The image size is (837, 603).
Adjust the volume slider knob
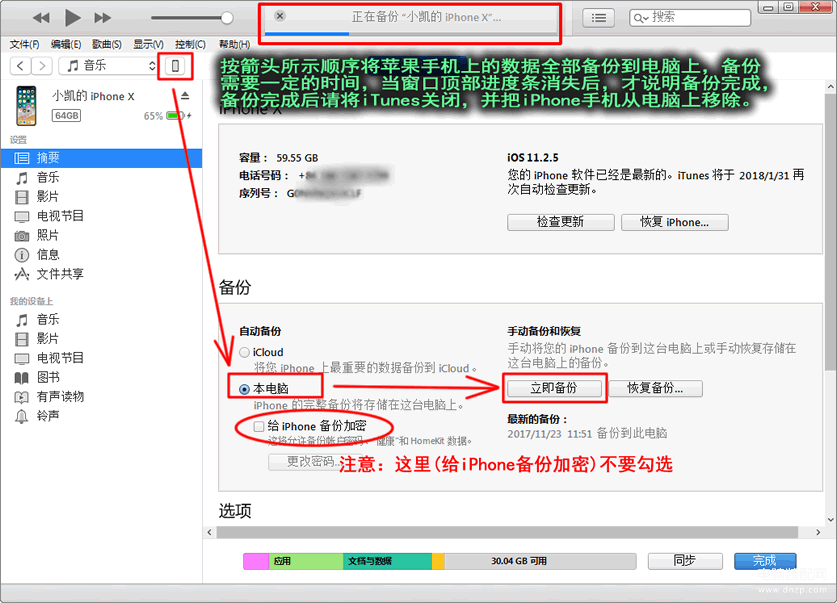(x=227, y=18)
